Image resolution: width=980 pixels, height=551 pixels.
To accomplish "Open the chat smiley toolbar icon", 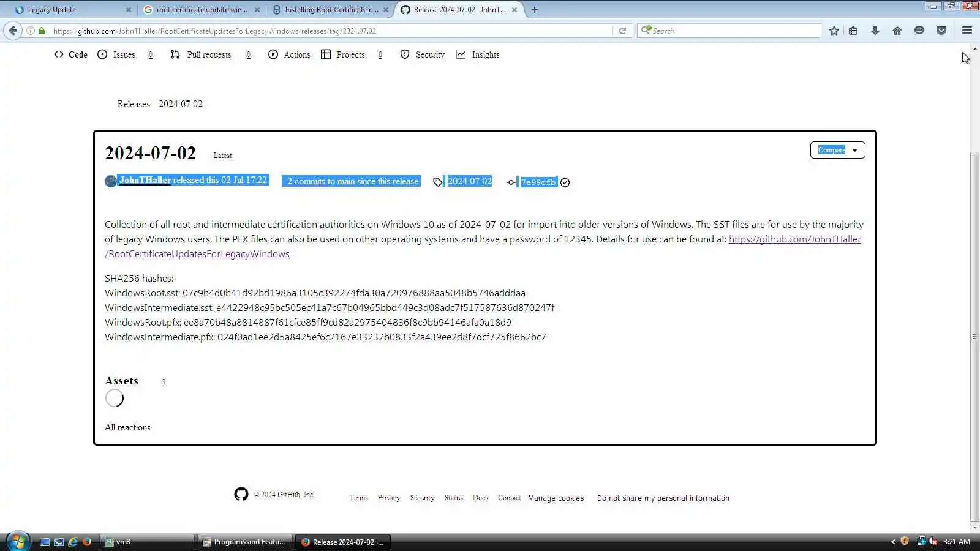I will point(919,31).
